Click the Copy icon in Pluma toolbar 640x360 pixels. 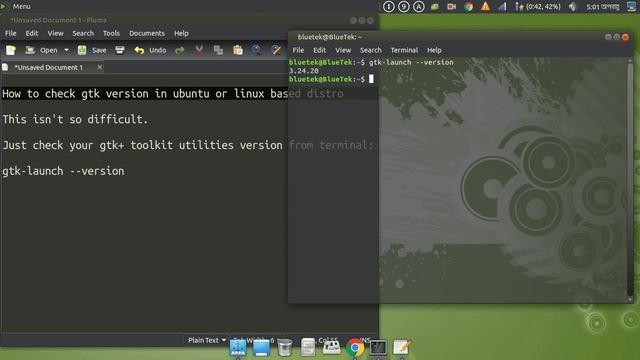pos(218,50)
